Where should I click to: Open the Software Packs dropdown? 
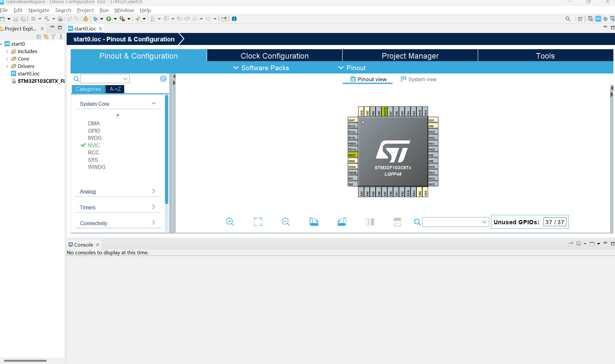(261, 68)
